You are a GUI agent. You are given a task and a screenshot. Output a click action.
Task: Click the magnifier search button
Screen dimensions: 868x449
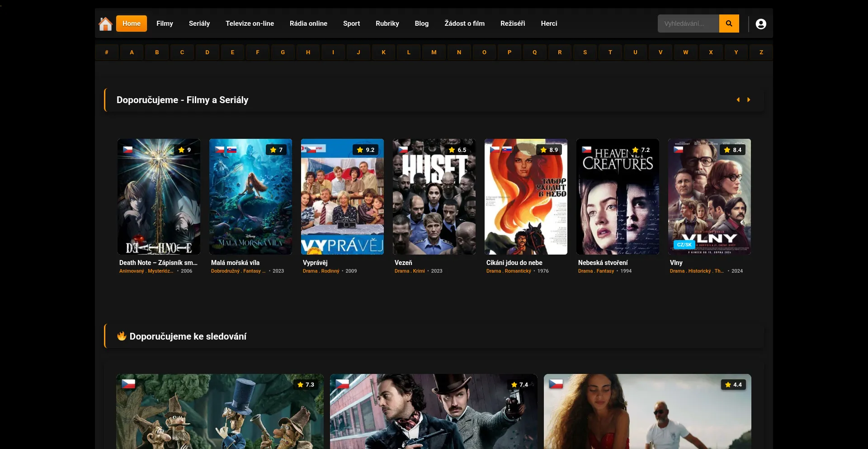click(x=729, y=24)
